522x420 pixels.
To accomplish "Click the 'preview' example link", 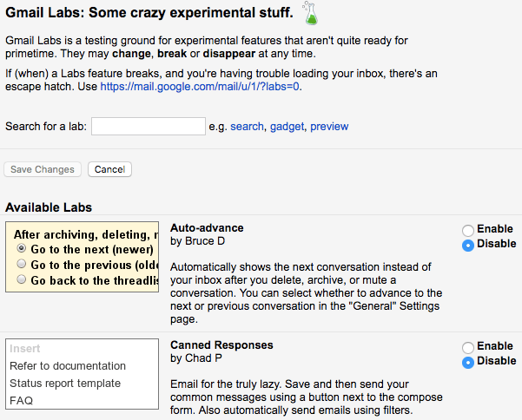I will [x=329, y=127].
